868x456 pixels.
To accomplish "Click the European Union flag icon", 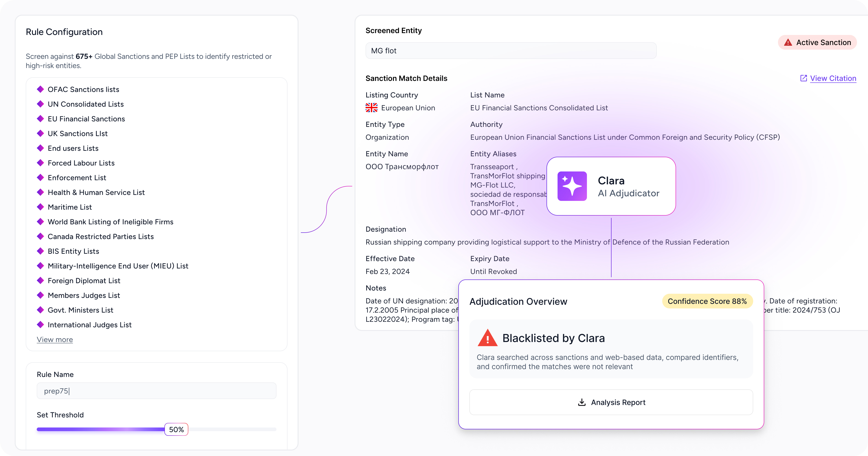I will 371,108.
